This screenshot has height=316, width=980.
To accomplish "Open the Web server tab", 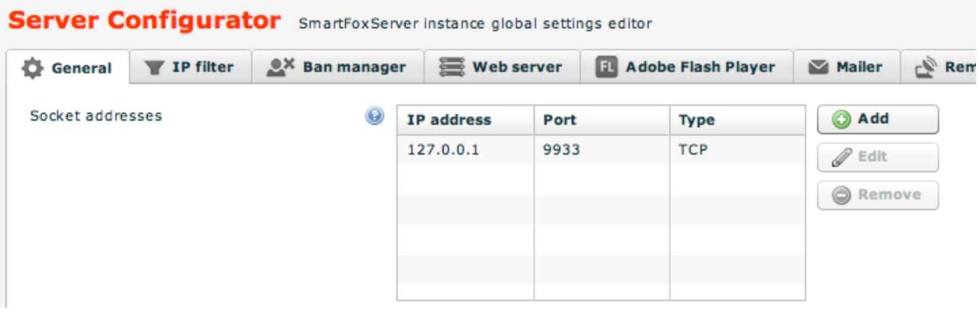I will click(x=502, y=67).
